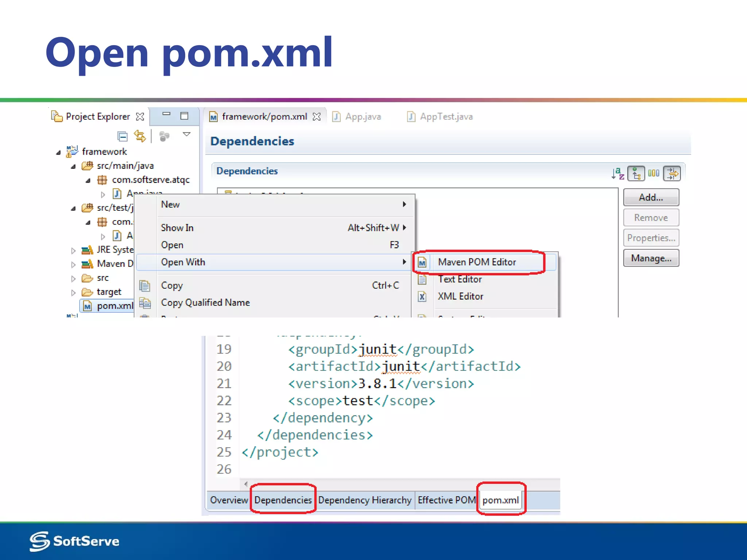Open the Show In submenu
The image size is (747, 560).
tap(275, 228)
